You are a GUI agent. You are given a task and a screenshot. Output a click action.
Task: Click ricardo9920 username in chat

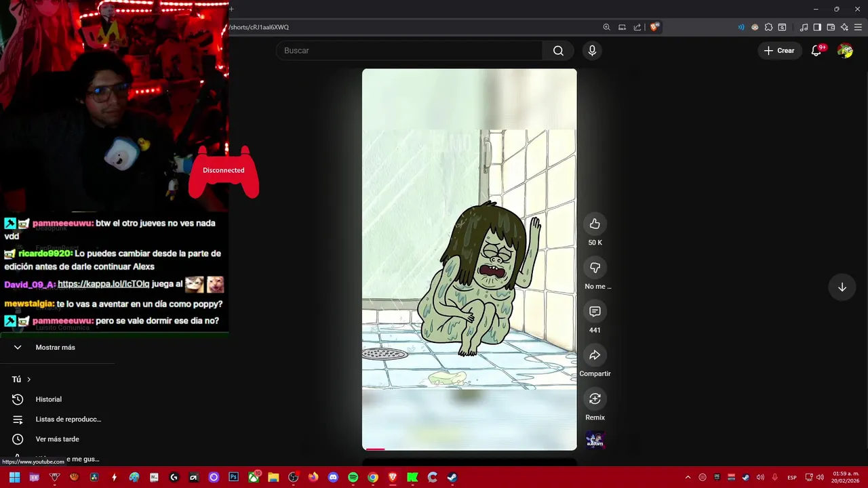point(45,253)
